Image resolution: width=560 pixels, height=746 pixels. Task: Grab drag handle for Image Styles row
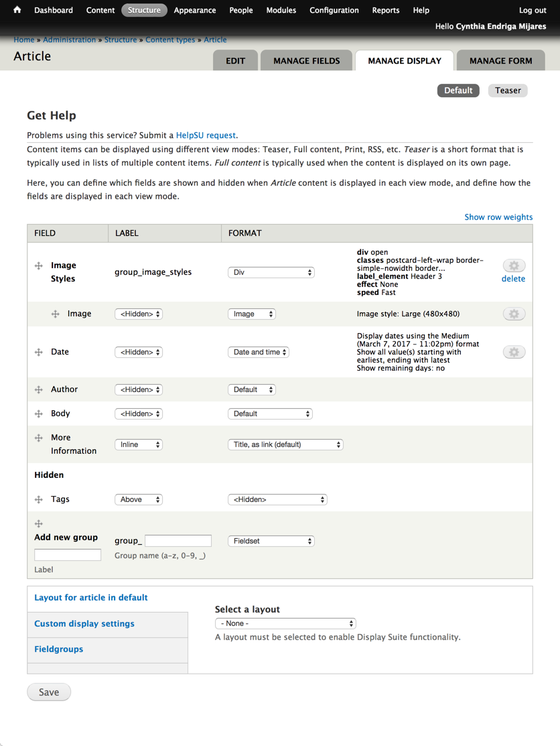pyautogui.click(x=39, y=265)
